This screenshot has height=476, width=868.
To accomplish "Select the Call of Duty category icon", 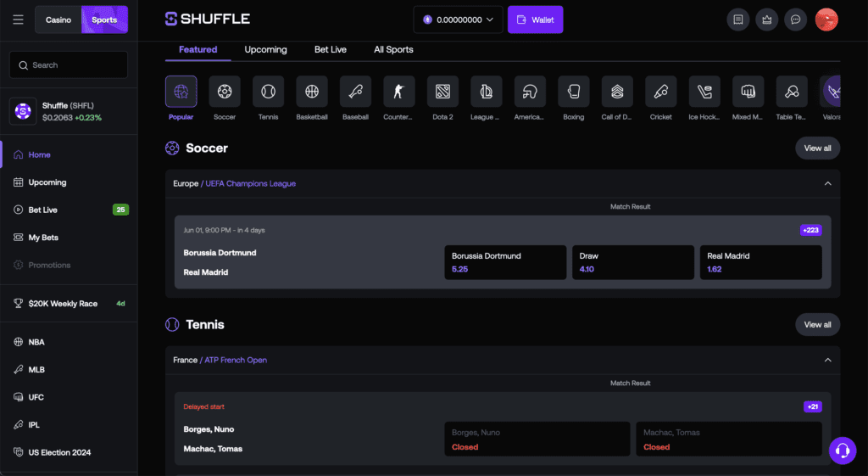I will (x=617, y=92).
